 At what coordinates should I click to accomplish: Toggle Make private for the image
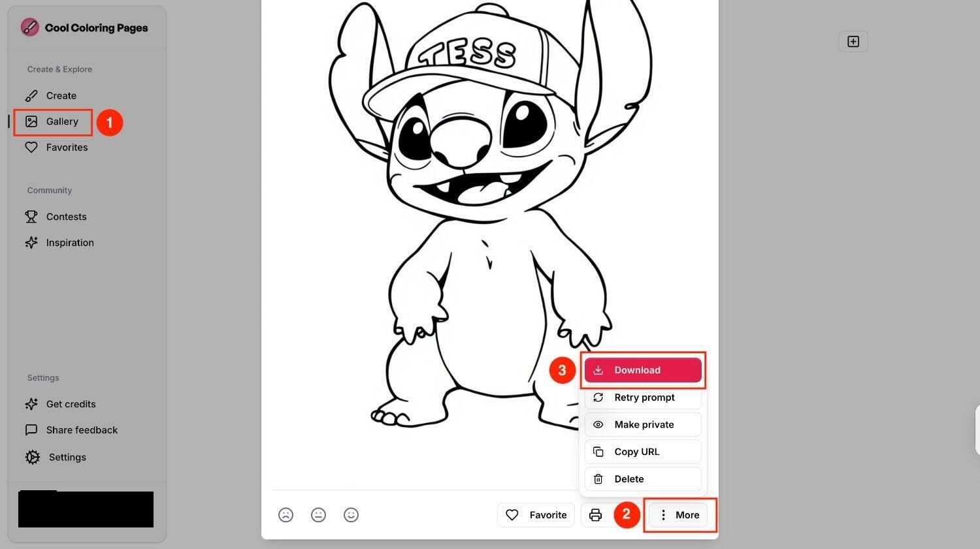[x=643, y=424]
